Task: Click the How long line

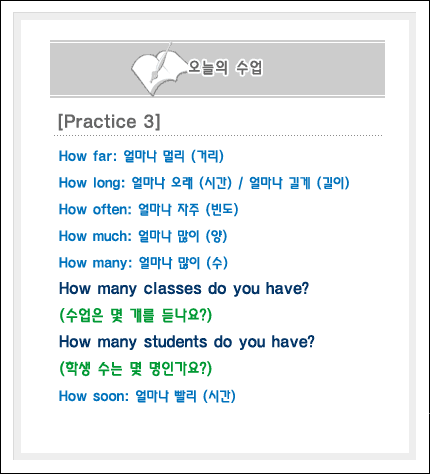Action: (204, 183)
